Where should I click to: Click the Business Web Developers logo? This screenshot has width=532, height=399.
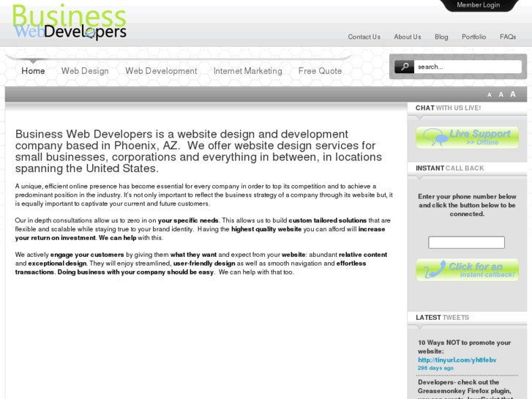(x=70, y=22)
